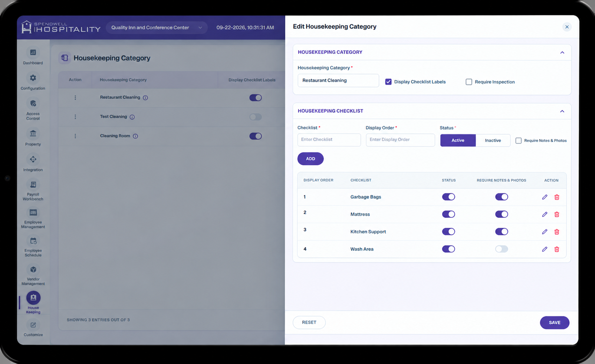This screenshot has width=595, height=364.
Task: Collapse the Housekeeping Checklist section
Action: click(562, 111)
